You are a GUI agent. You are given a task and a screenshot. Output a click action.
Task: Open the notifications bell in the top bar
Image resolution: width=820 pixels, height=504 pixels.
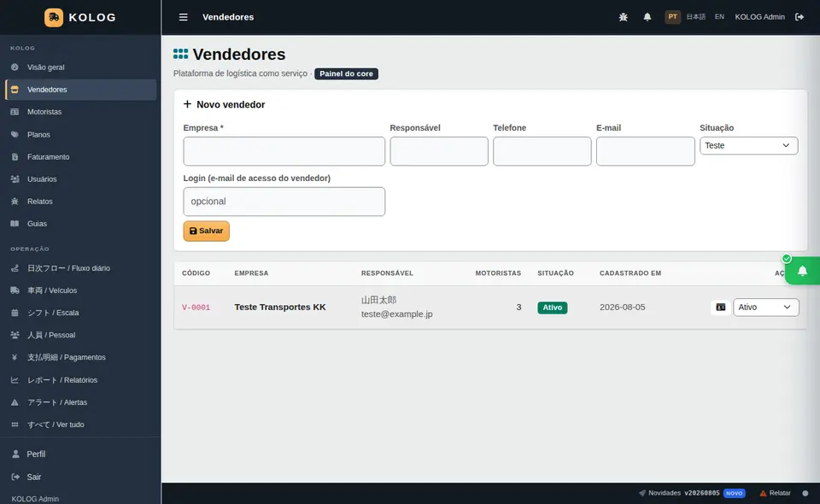647,17
